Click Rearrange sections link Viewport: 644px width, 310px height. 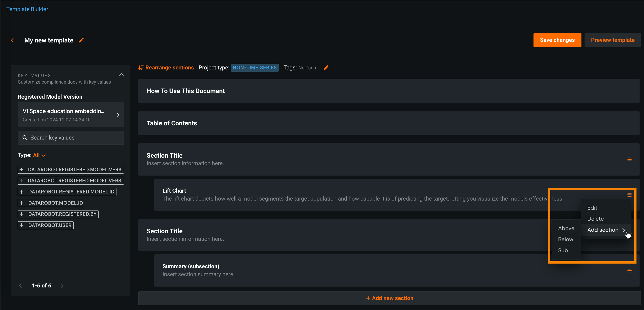click(x=166, y=68)
